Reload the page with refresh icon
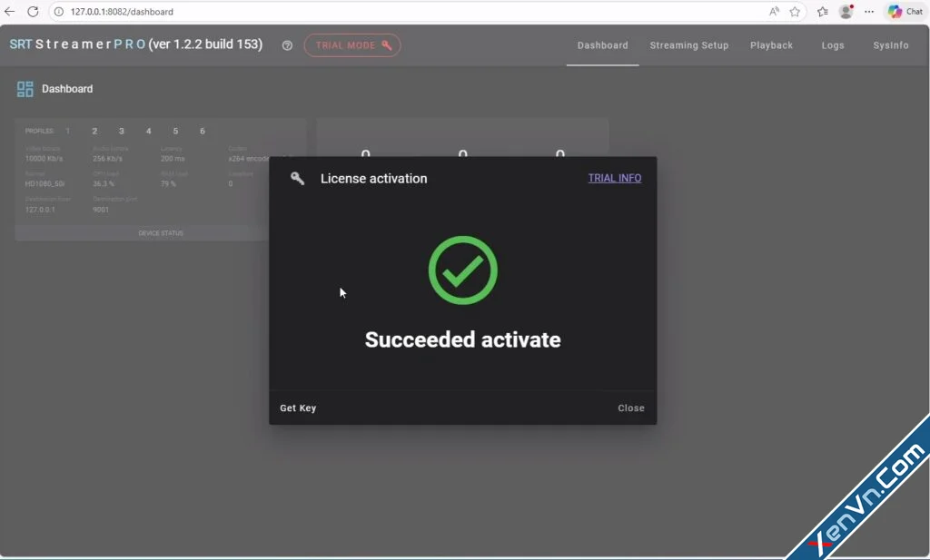This screenshot has width=930, height=560. pos(34,11)
